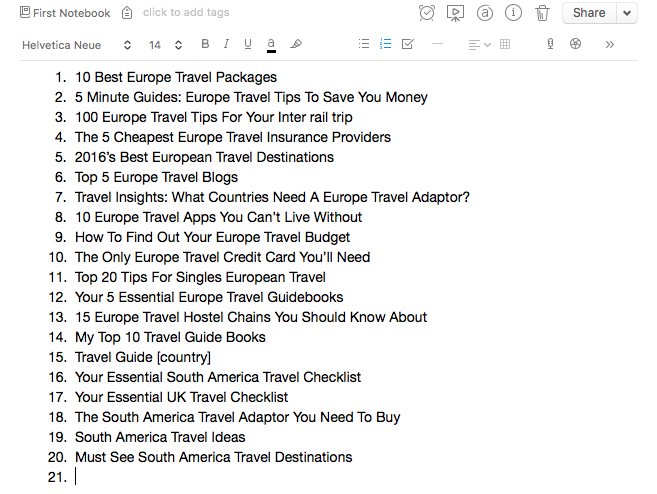Viewport: 657px width, 494px height.
Task: Toggle italic formatting
Action: pos(226,44)
